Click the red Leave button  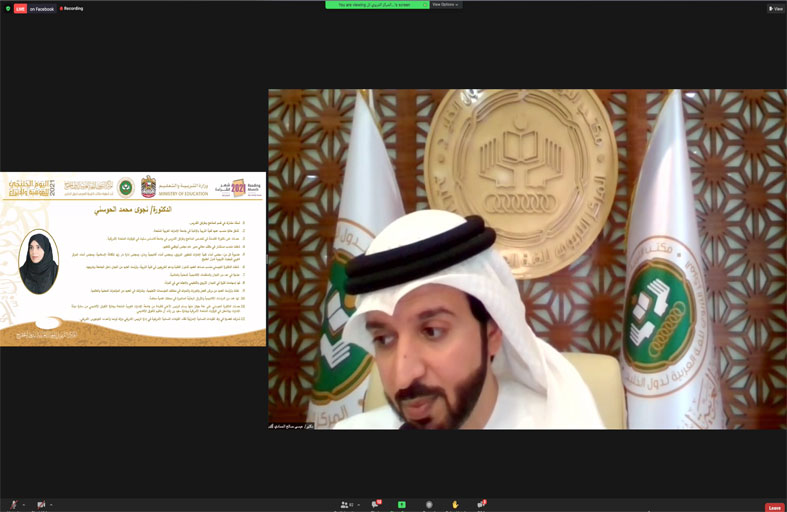[774, 507]
